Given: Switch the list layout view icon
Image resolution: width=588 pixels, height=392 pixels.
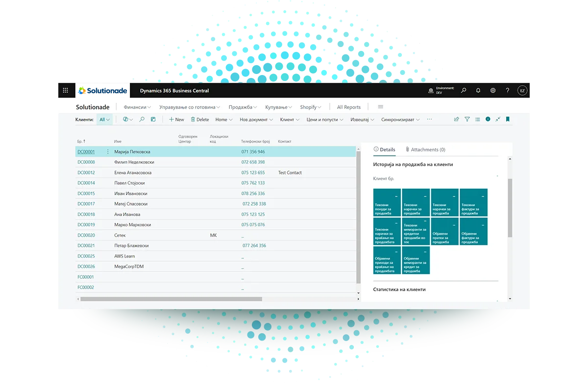Looking at the screenshot, I should [x=477, y=119].
